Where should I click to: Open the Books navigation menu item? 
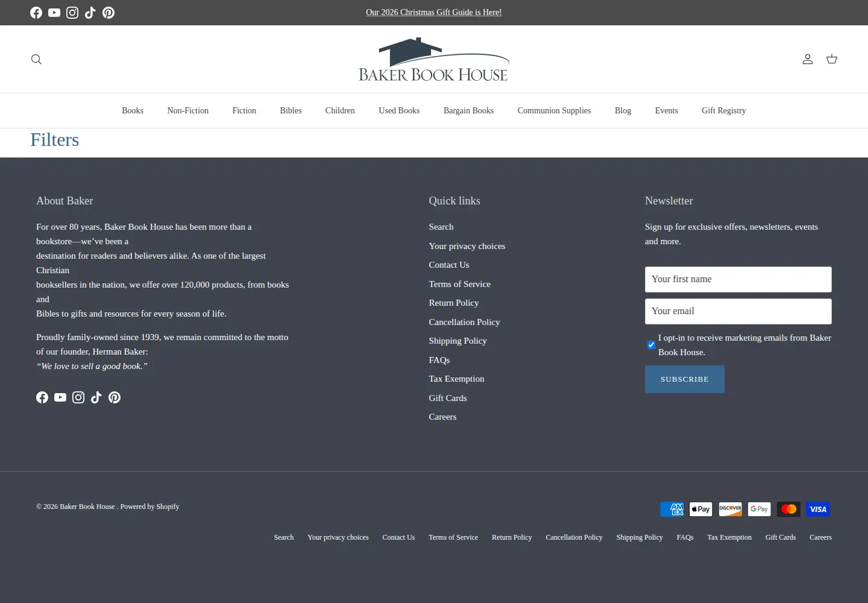(x=133, y=111)
